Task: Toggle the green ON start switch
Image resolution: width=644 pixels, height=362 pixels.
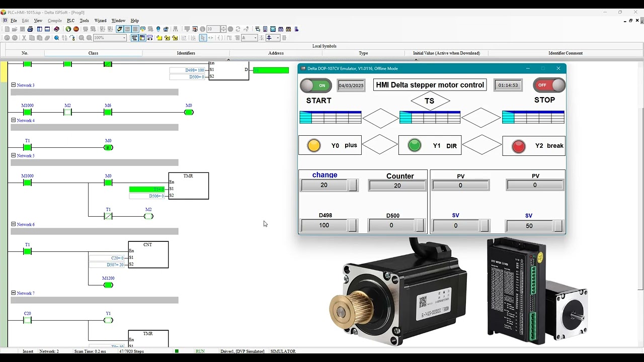Action: tap(316, 85)
